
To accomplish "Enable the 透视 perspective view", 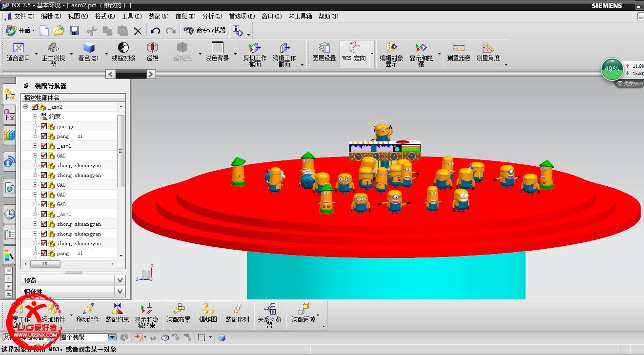I will (152, 53).
